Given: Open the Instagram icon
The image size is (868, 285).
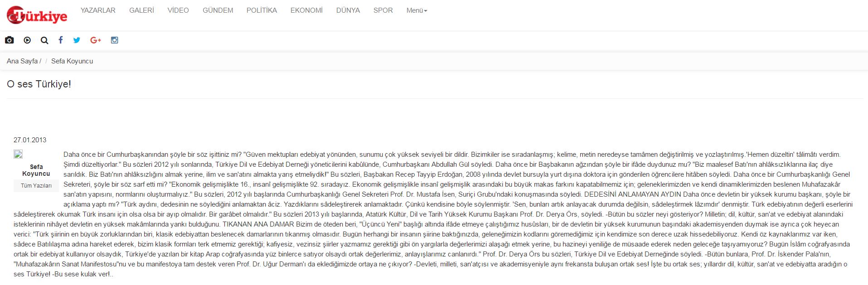Looking at the screenshot, I should click(115, 40).
